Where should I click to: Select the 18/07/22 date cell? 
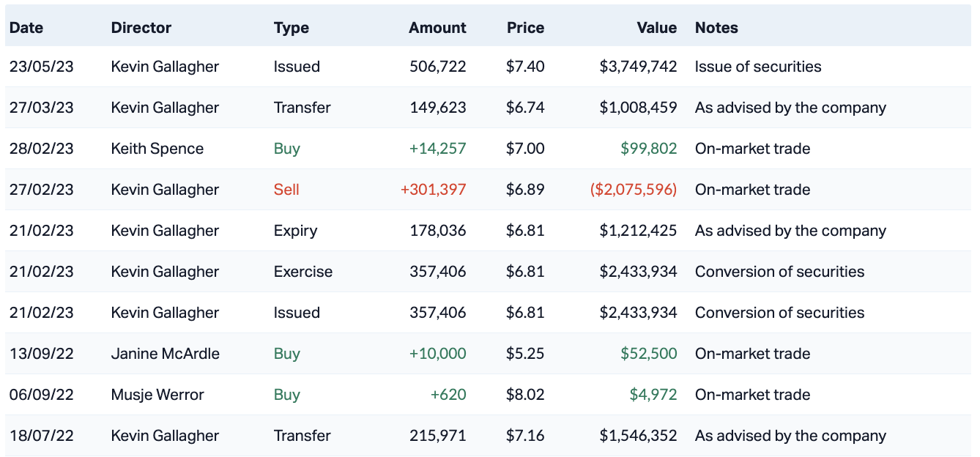point(42,436)
